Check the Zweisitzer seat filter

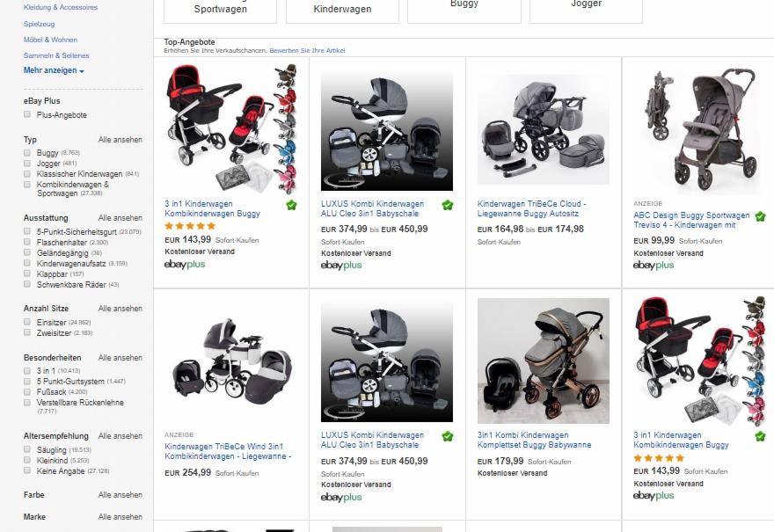click(x=28, y=333)
